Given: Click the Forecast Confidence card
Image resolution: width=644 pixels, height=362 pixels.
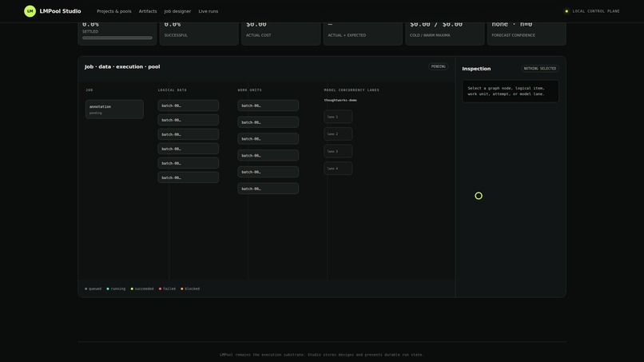Looking at the screenshot, I should click(x=527, y=32).
